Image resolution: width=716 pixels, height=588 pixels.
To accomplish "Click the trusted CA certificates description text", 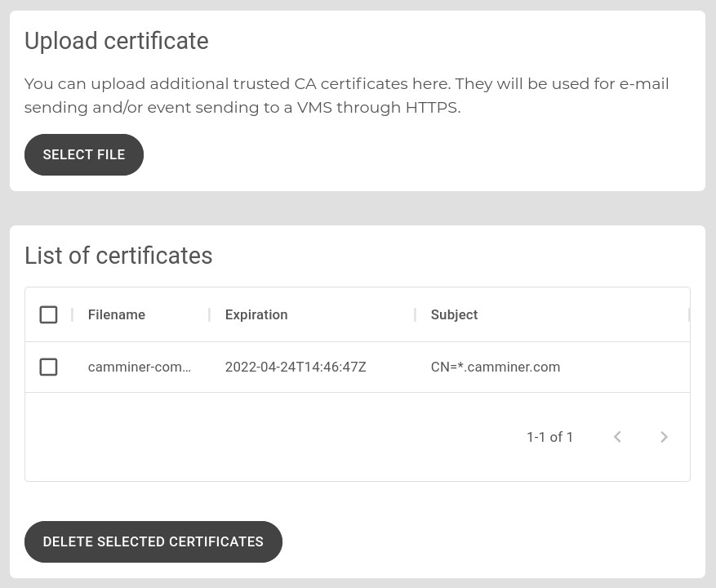I will (x=346, y=96).
